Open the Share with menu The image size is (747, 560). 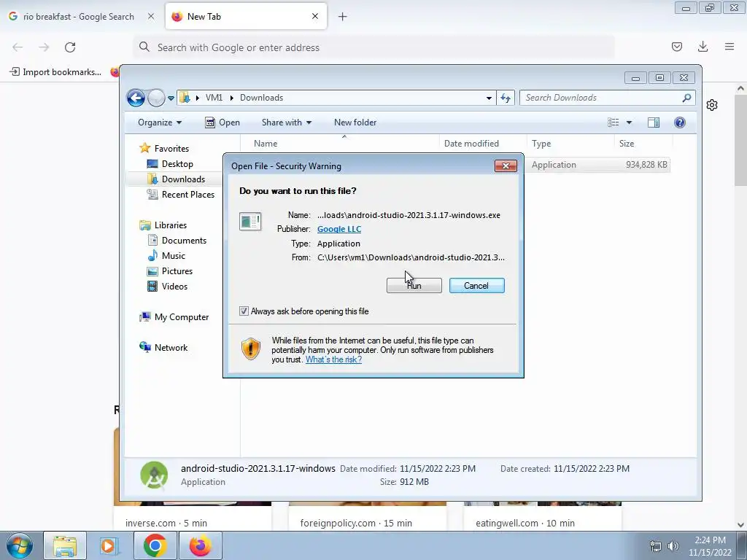click(x=286, y=122)
